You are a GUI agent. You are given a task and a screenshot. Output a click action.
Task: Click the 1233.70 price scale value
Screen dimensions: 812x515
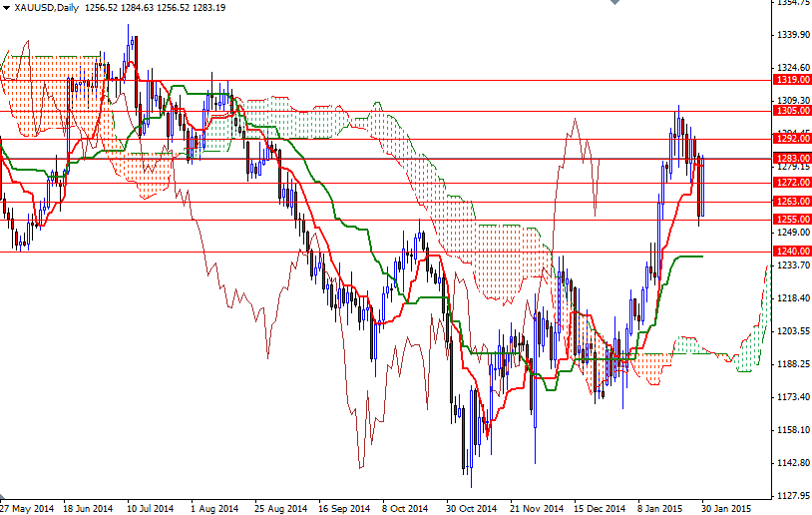pyautogui.click(x=793, y=265)
